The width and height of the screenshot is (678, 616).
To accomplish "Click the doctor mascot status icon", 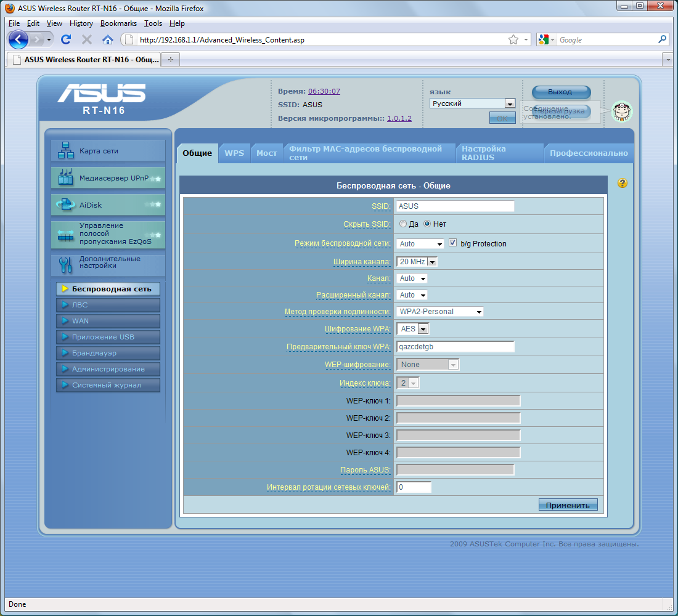I will [x=622, y=111].
